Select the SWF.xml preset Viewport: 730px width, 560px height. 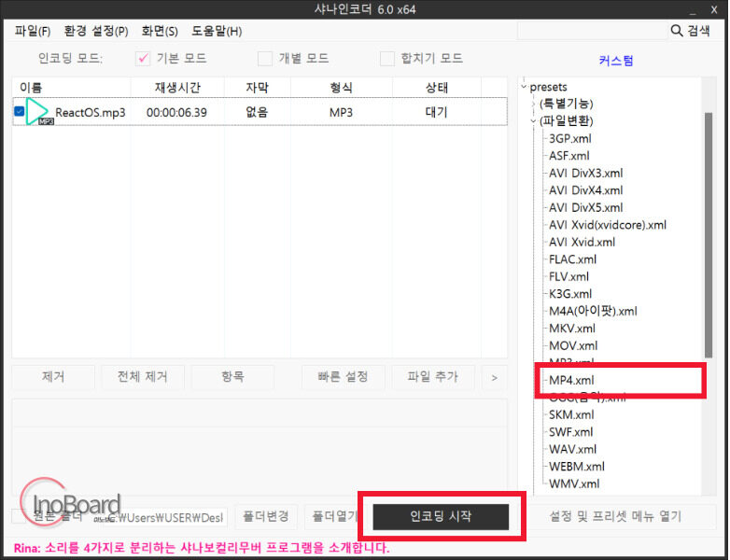pyautogui.click(x=571, y=432)
